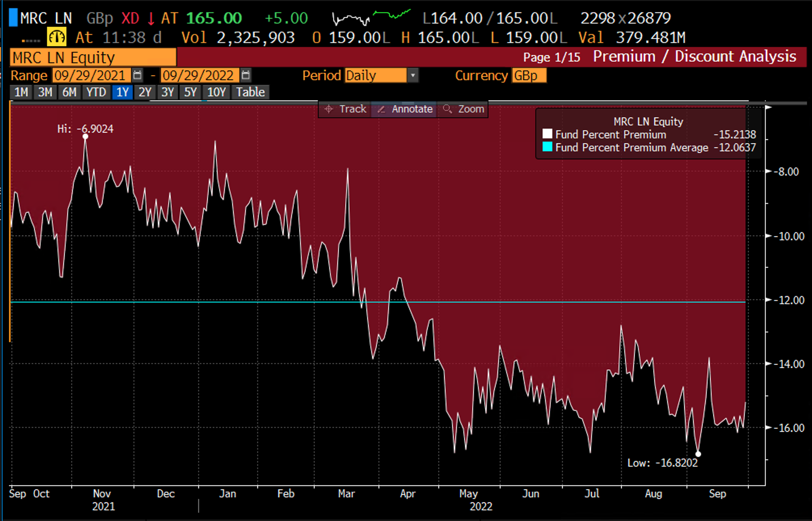Screen dimensions: 812x521
Task: Click the Currency GBp field
Action: tap(529, 76)
